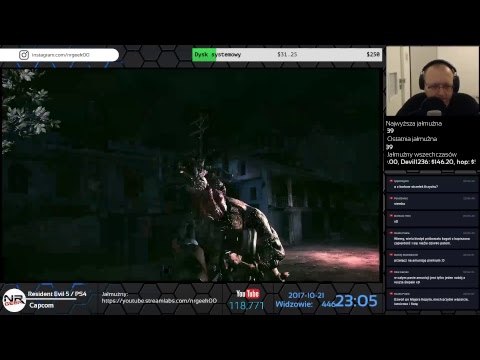Screen dimensions: 480x360
Task: Click the 2017-10-21 date text
Action: (306, 295)
